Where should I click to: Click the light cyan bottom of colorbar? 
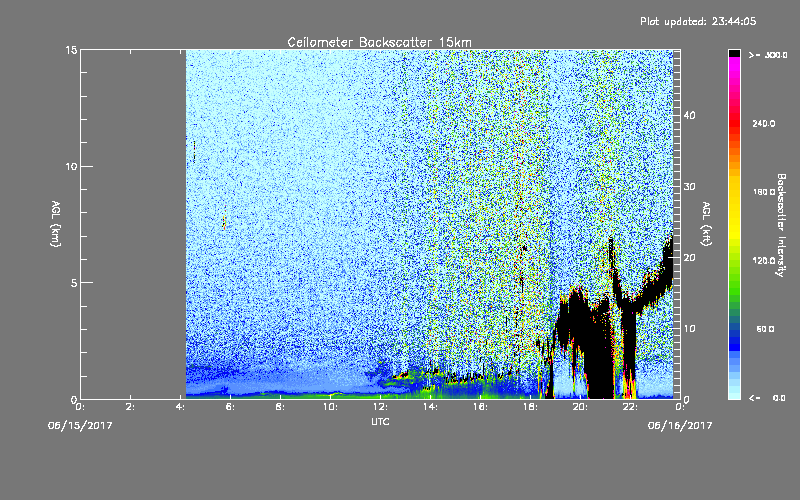(734, 394)
